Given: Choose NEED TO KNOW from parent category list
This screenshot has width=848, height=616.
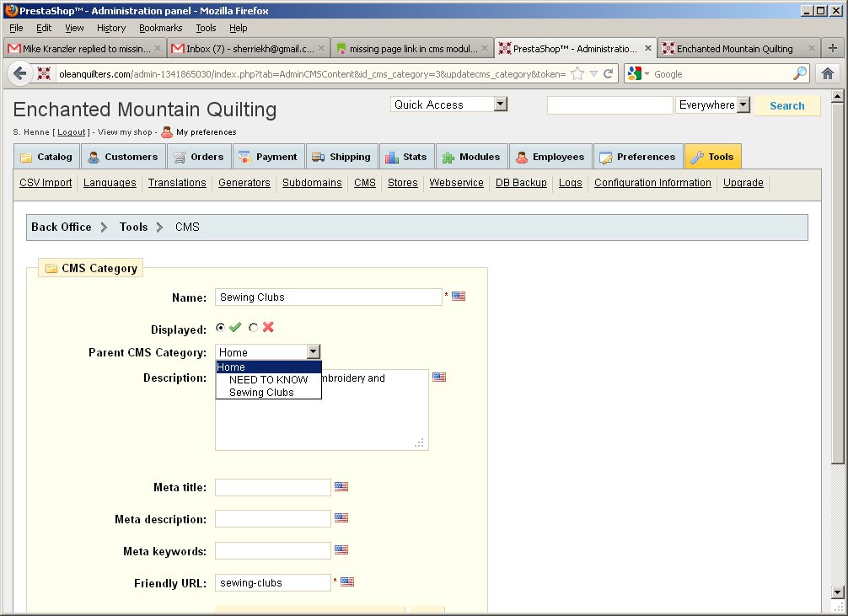Looking at the screenshot, I should (x=268, y=379).
